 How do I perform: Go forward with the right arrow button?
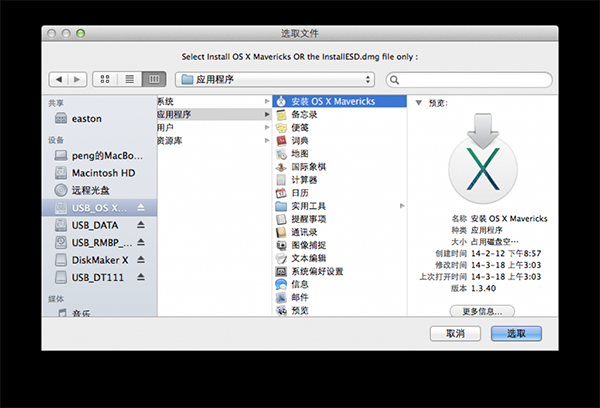(77, 79)
